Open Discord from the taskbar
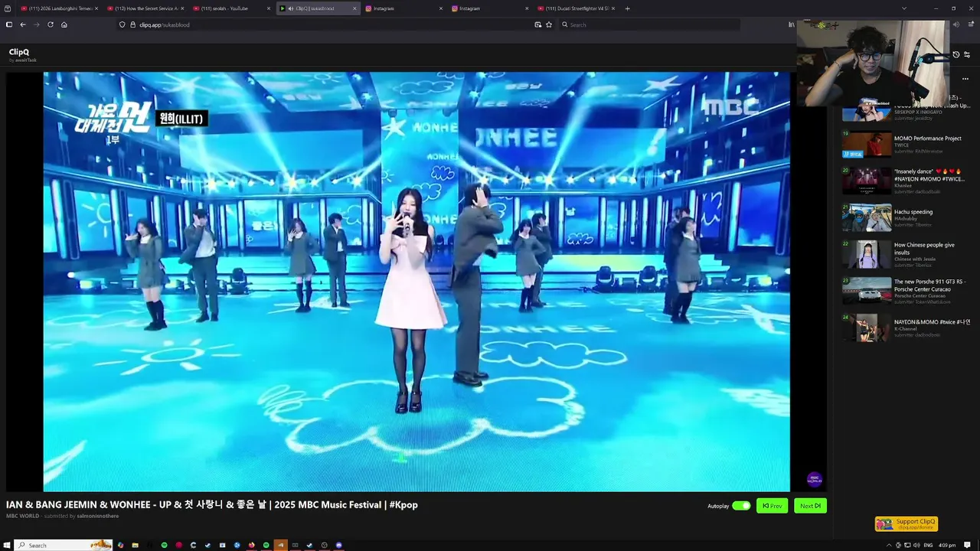Screen dimensions: 980x551 coord(339,545)
